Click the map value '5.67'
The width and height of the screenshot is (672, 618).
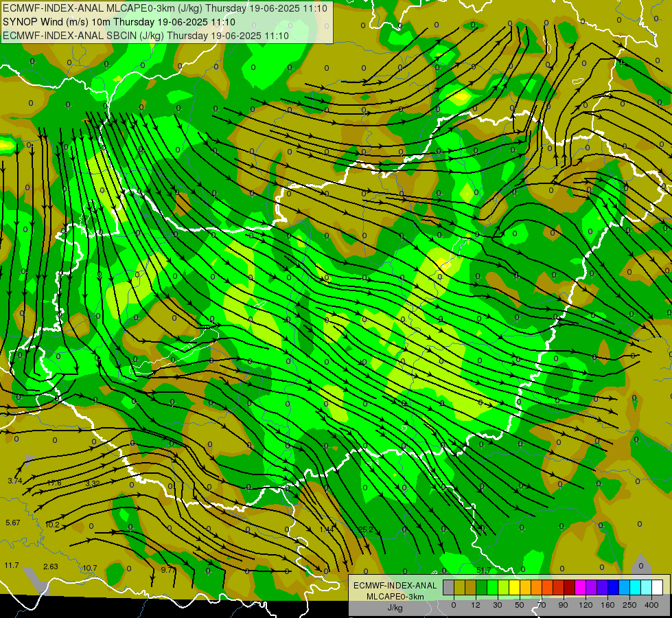(13, 523)
